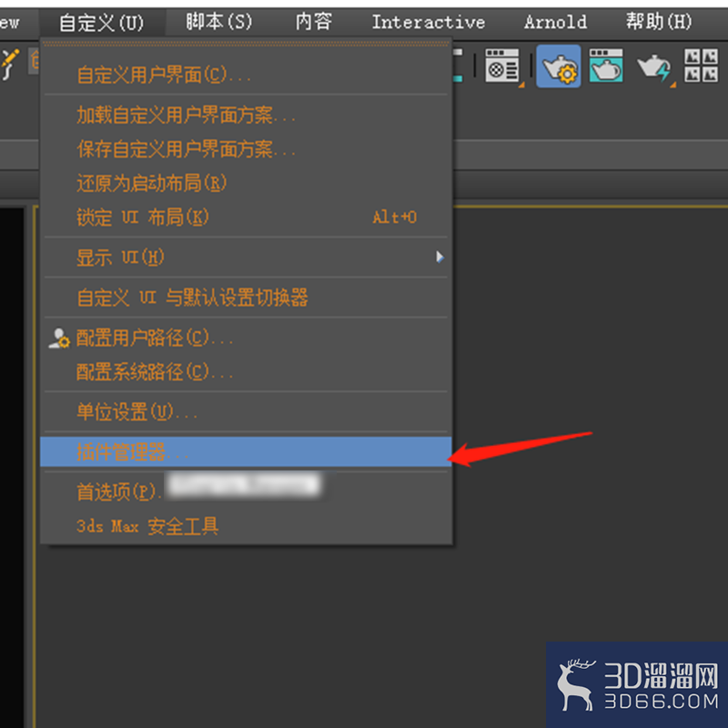Open 首选项(P) preferences
Screen dimensions: 728x728
click(246, 491)
